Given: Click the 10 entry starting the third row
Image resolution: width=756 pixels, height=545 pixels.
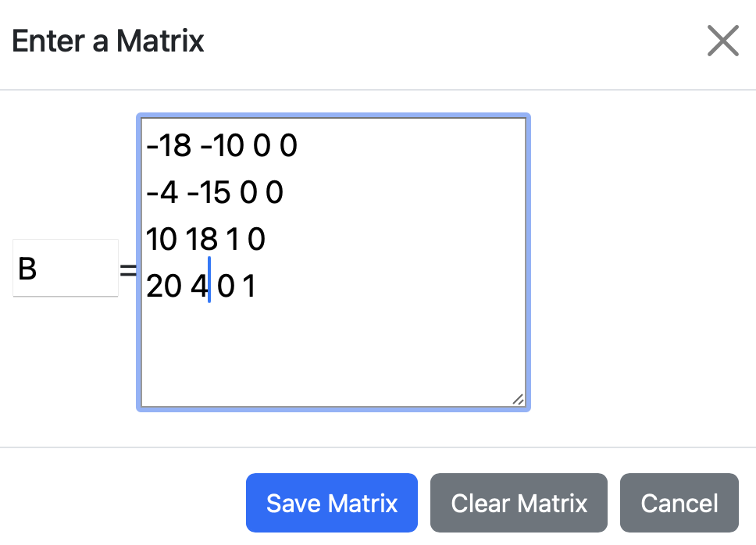Looking at the screenshot, I should [162, 240].
